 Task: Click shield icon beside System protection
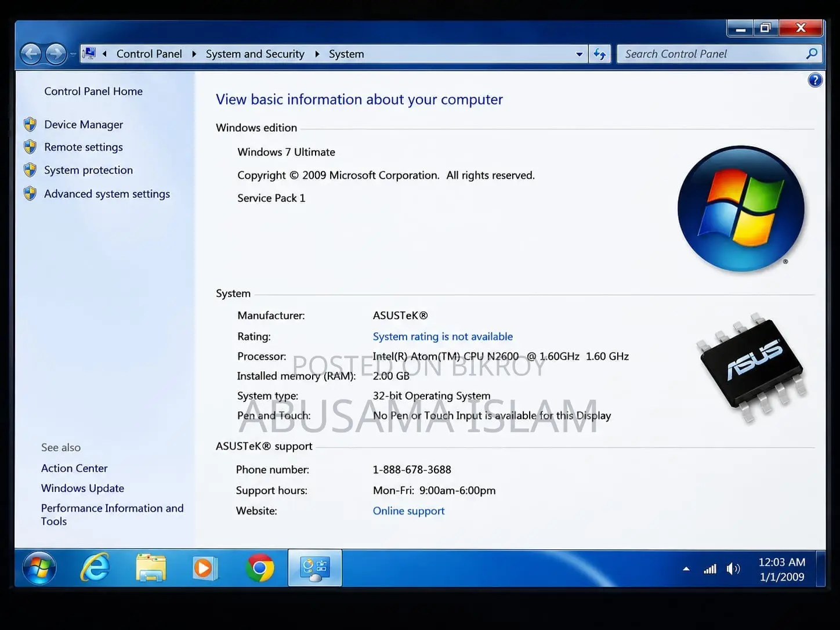tap(30, 170)
